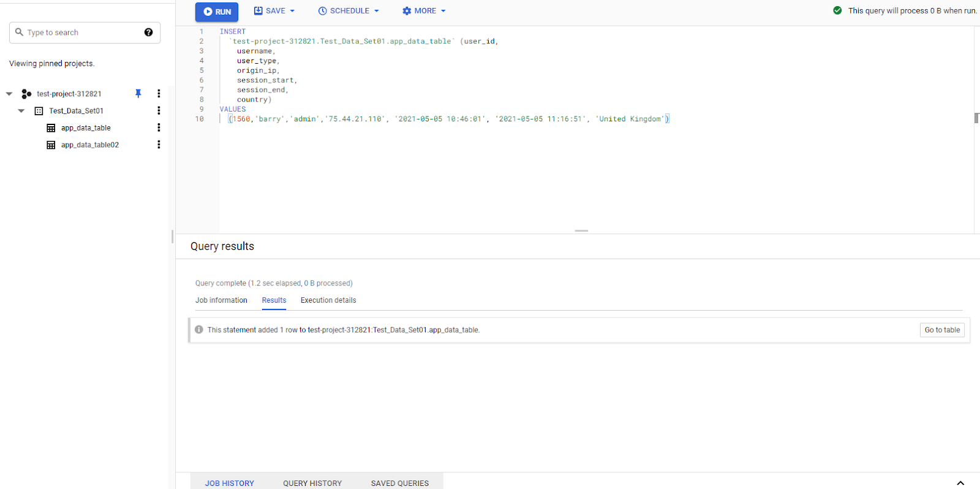980x489 pixels.
Task: Switch to the Job information tab
Action: (221, 300)
